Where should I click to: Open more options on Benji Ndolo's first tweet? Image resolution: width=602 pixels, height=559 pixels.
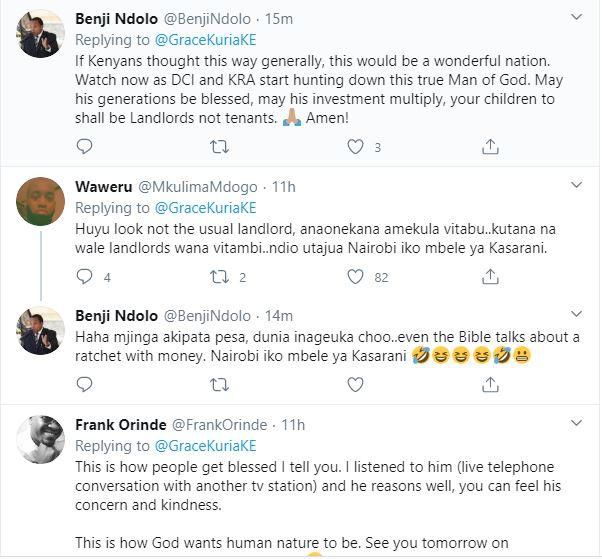pyautogui.click(x=575, y=18)
